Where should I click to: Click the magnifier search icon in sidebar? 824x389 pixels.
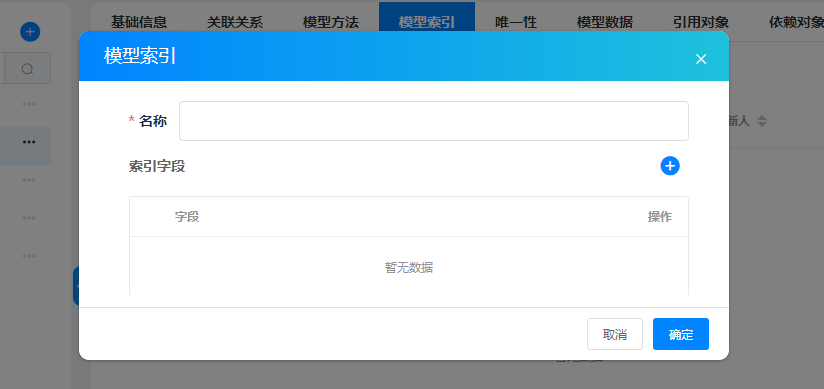28,68
